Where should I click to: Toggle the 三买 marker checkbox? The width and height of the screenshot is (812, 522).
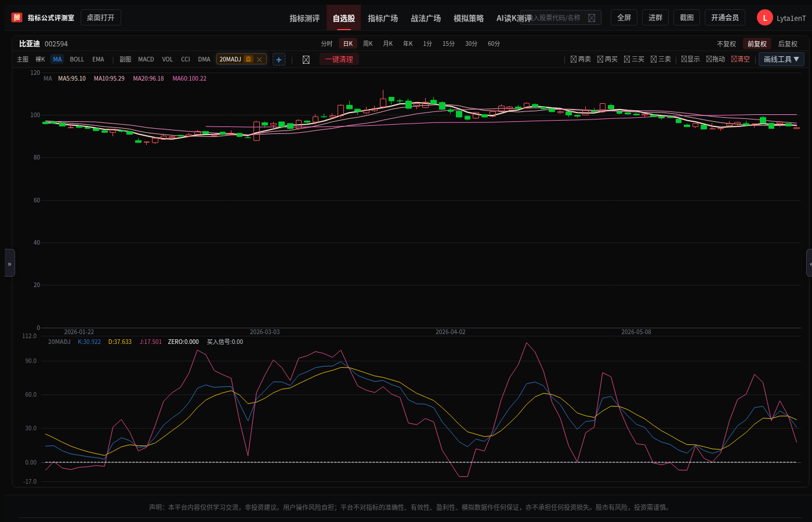tap(627, 59)
